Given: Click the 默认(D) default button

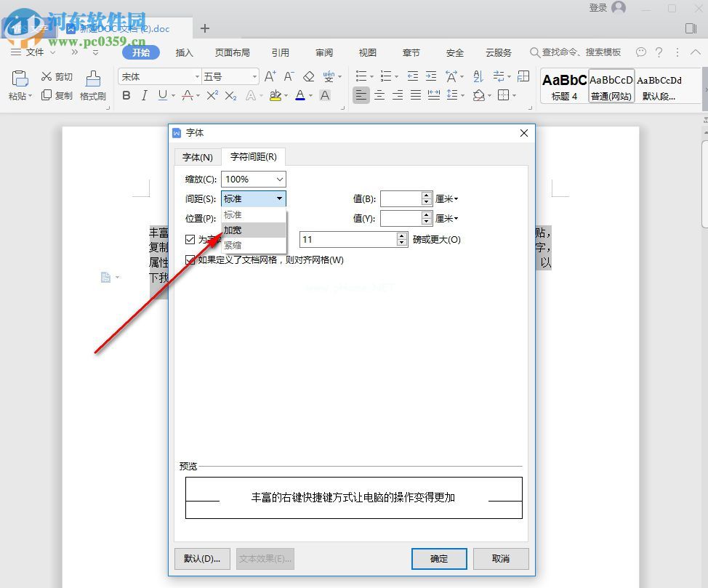Looking at the screenshot, I should 202,558.
